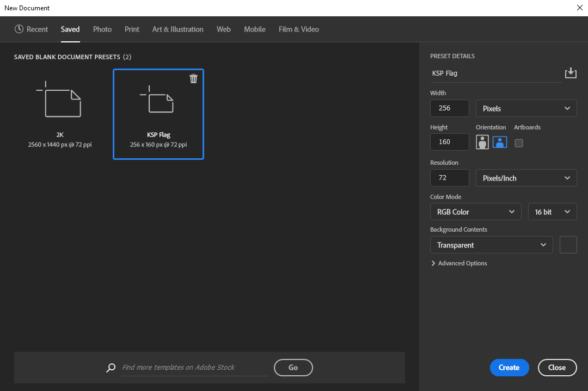Viewport: 588px width, 391px height.
Task: Open the background color swatch
Action: click(568, 245)
